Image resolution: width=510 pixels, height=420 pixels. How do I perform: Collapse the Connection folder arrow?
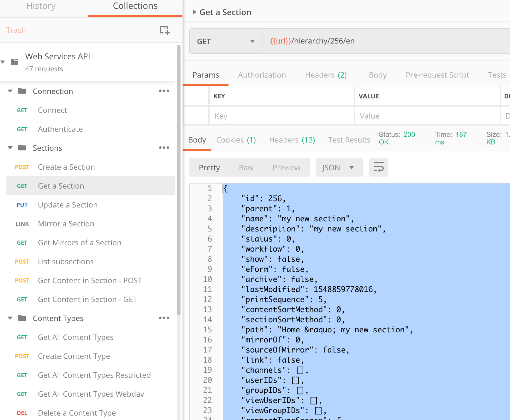click(x=10, y=91)
